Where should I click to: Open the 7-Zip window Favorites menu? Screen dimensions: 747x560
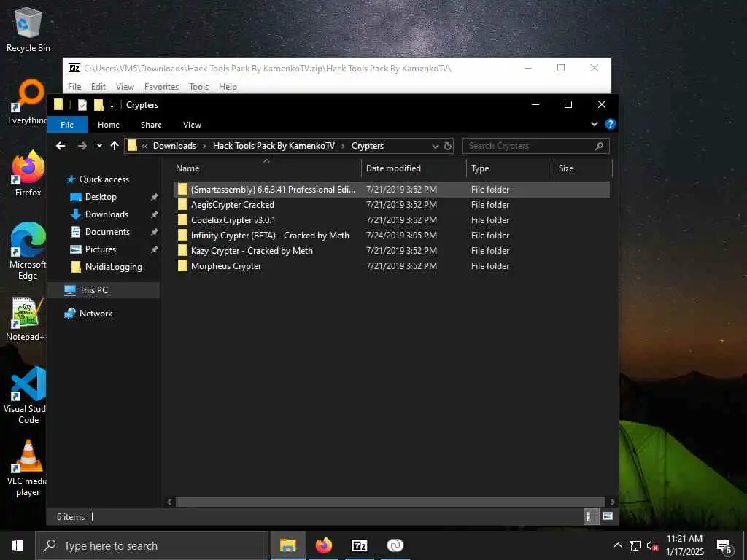tap(161, 87)
